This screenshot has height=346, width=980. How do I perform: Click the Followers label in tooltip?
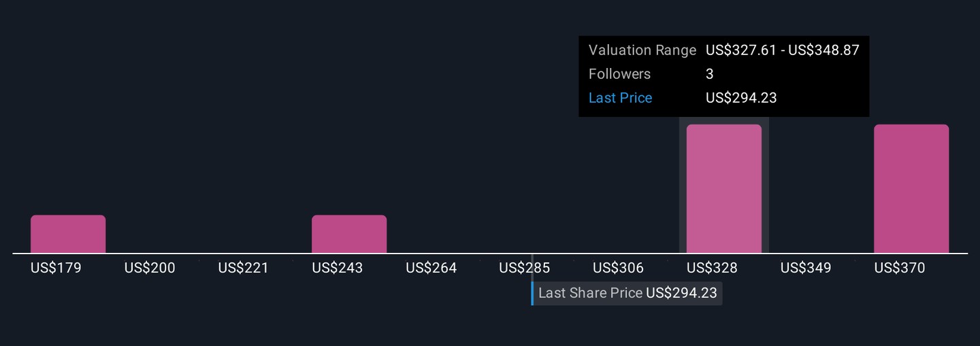pos(619,74)
